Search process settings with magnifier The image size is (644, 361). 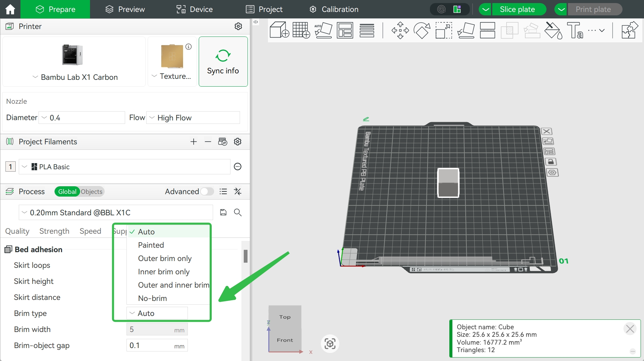(238, 212)
